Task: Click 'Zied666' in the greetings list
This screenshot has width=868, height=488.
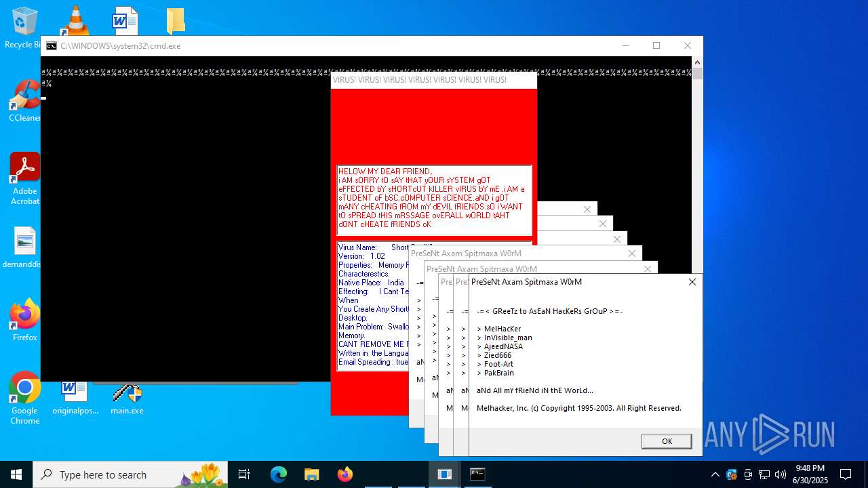Action: pyautogui.click(x=498, y=355)
